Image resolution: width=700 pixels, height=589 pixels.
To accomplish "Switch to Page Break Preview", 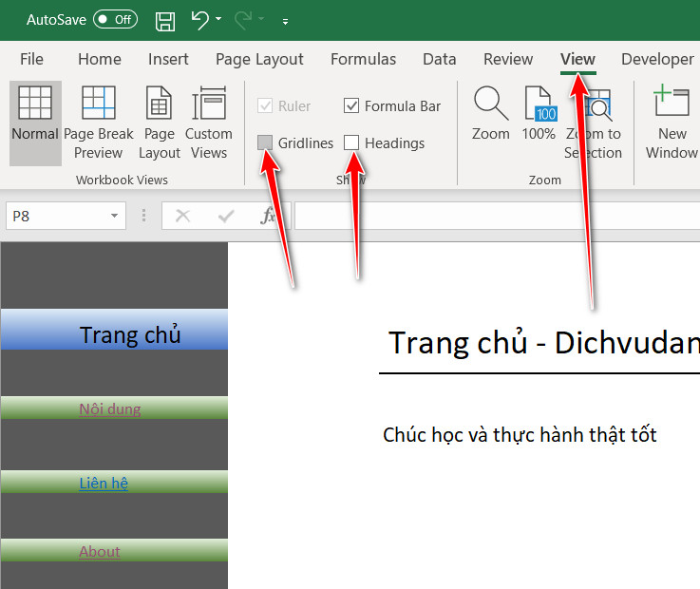I will [98, 123].
